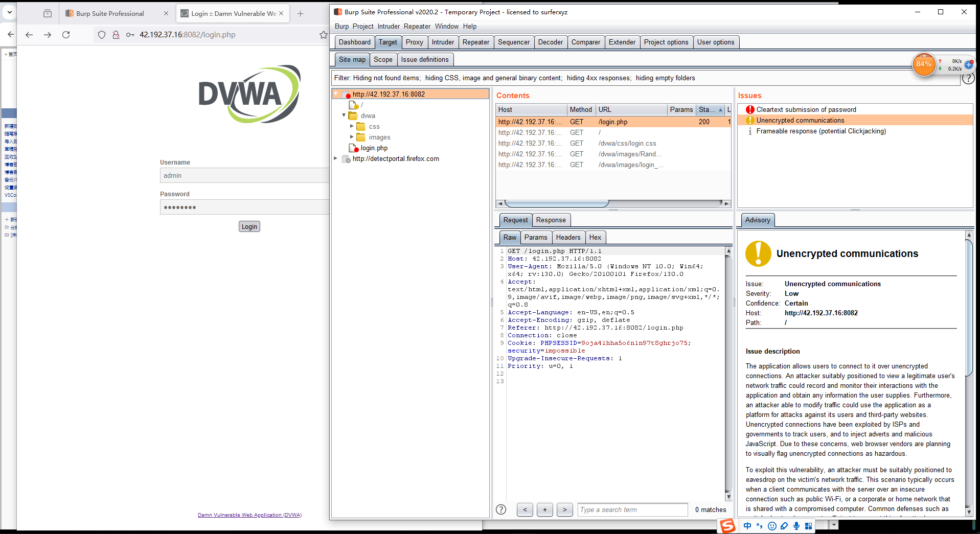Open the Firefox View button left of tabs

pyautogui.click(x=48, y=14)
